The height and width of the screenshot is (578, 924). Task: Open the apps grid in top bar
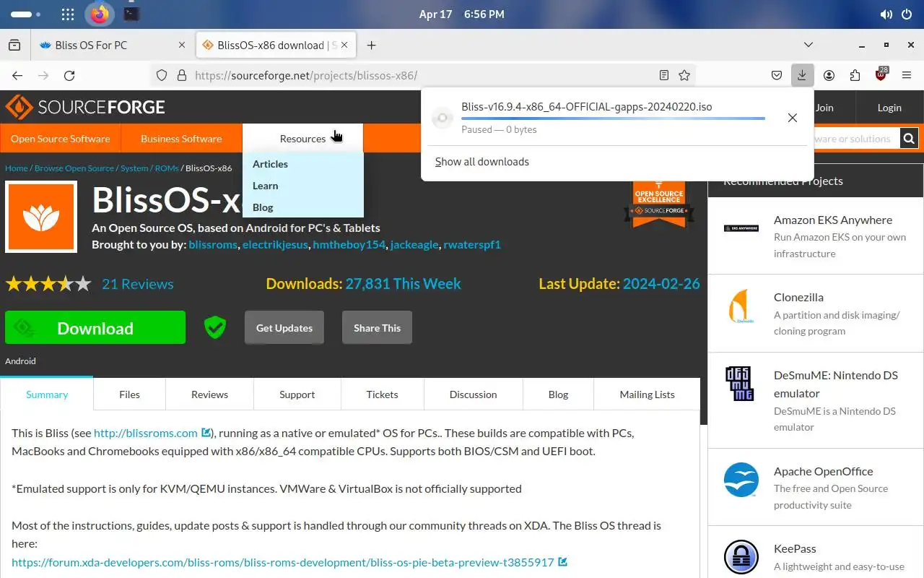pos(67,14)
